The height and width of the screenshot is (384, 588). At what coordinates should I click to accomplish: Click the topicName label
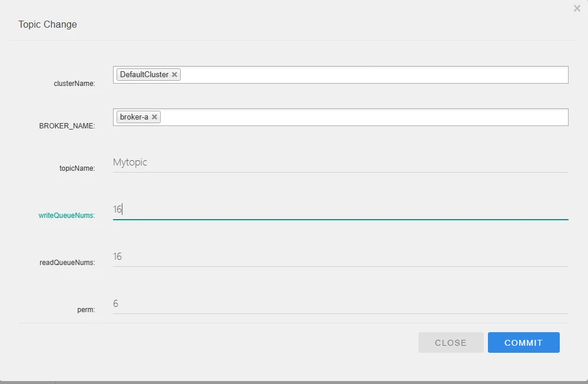(x=77, y=168)
